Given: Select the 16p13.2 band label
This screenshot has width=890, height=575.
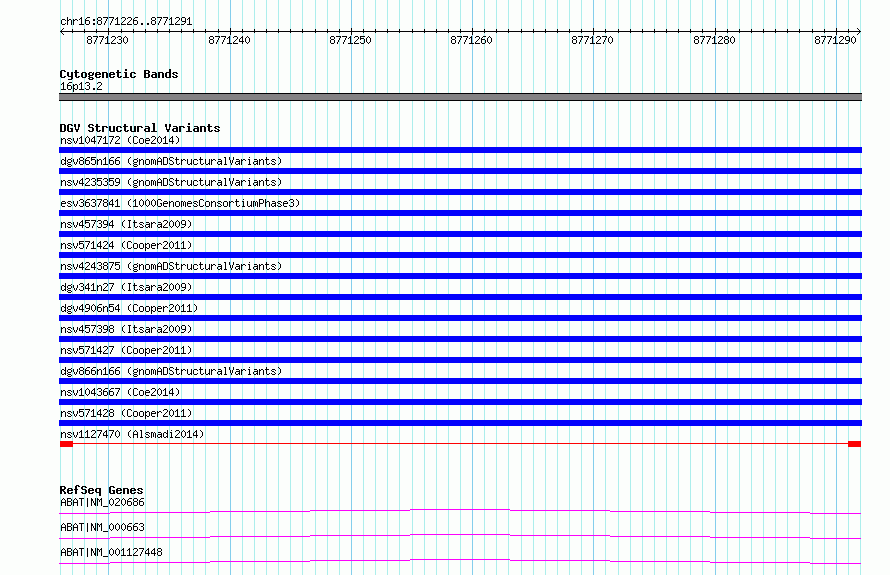Looking at the screenshot, I should [x=81, y=86].
